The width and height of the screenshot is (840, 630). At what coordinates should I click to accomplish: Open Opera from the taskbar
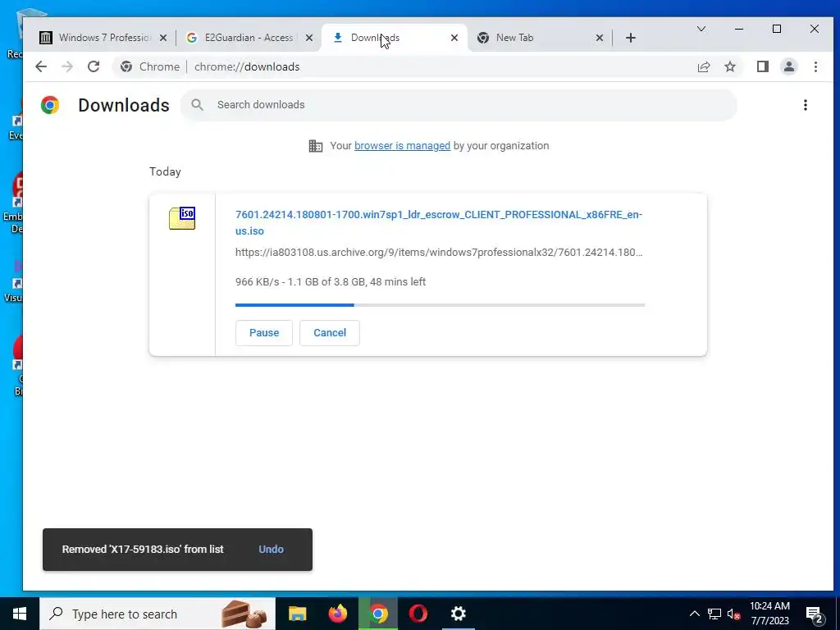pos(418,614)
